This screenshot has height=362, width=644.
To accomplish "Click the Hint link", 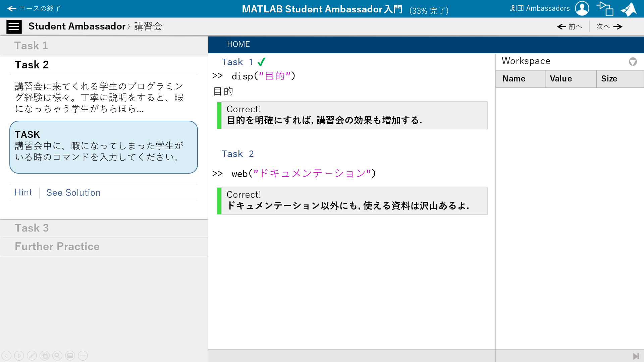I will pyautogui.click(x=23, y=192).
